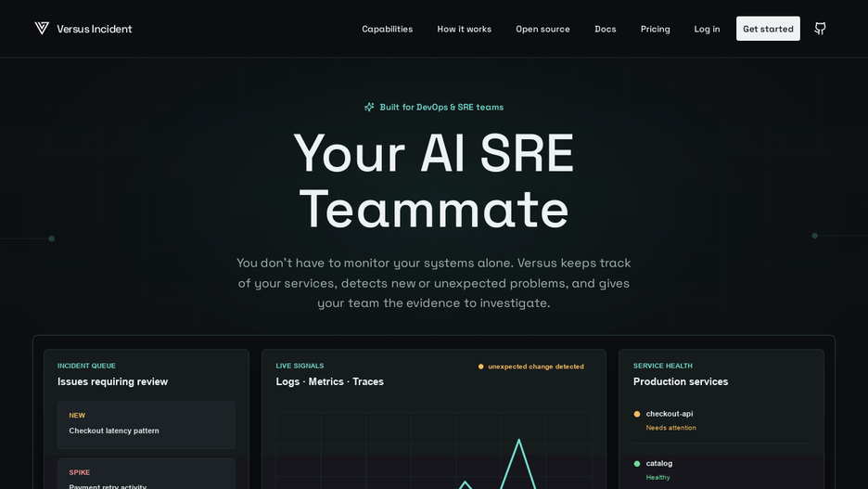
Task: Click the spike peak on live signals chart
Action: [x=518, y=440]
